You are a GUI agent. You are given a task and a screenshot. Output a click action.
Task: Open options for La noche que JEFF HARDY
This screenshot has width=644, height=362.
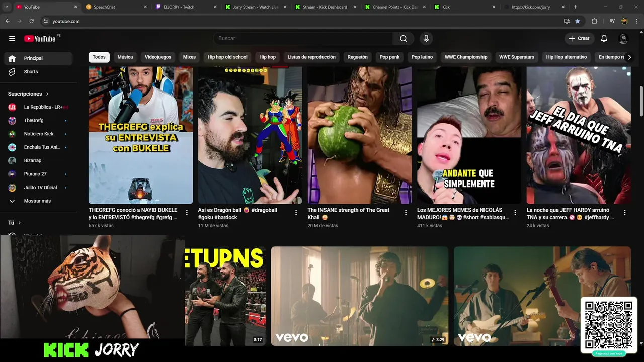625,213
